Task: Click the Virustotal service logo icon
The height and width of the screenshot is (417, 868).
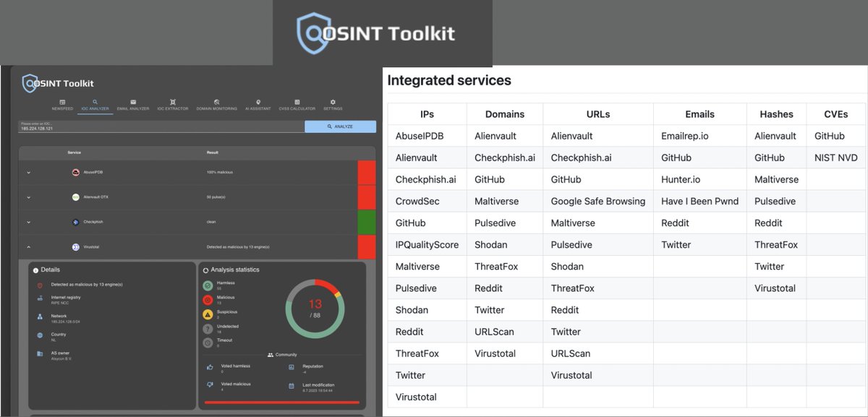Action: (x=75, y=246)
